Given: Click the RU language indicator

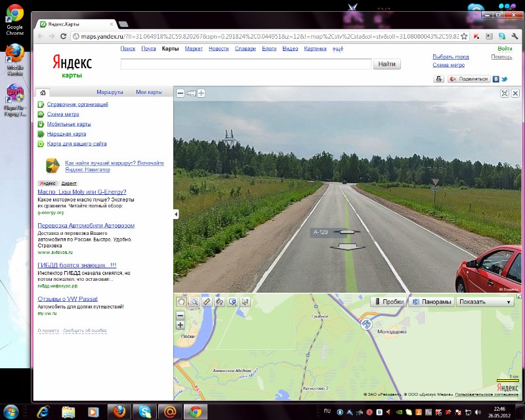Looking at the screenshot, I should [x=327, y=411].
